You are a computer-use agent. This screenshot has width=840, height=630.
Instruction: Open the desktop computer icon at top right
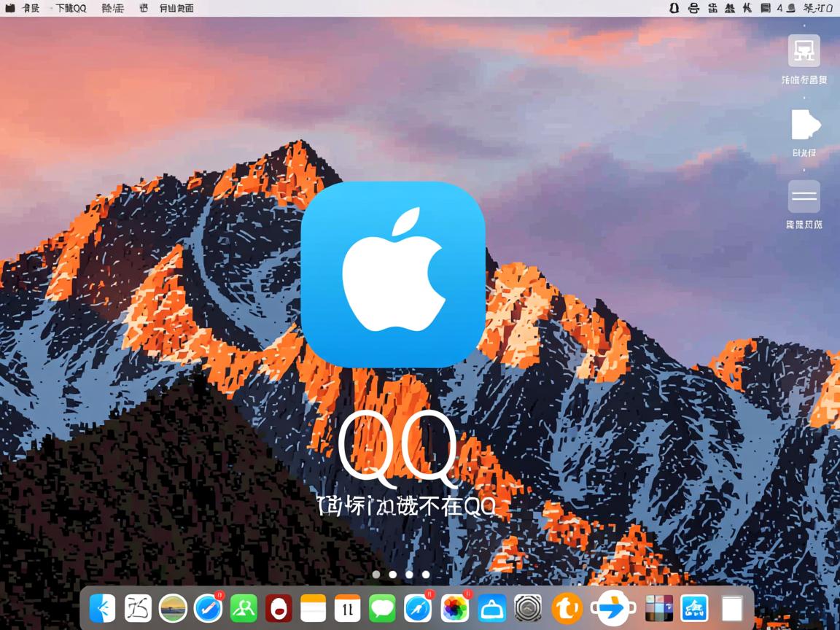coord(804,51)
